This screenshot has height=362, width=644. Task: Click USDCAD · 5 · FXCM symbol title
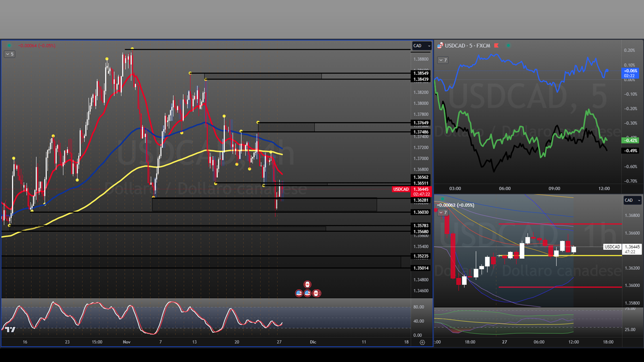pyautogui.click(x=467, y=46)
